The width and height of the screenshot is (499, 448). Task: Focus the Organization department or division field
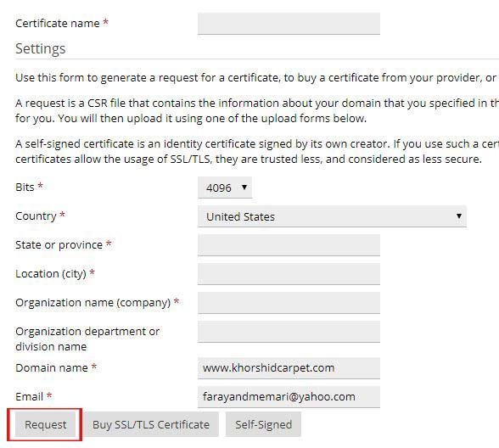[x=289, y=332]
